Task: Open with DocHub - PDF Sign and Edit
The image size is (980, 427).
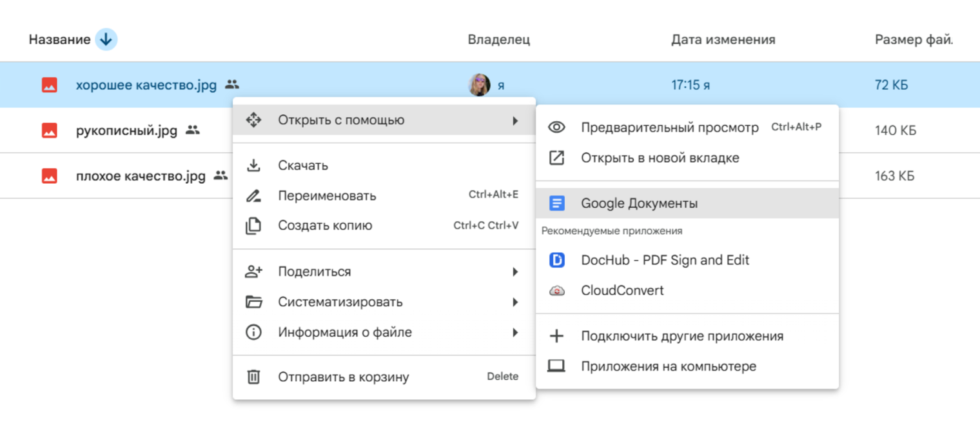Action: [687, 260]
